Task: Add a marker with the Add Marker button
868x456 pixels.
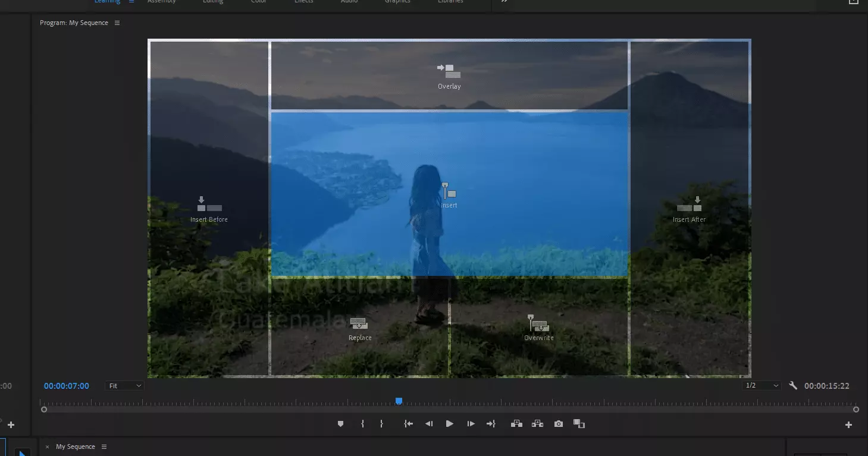Action: click(x=340, y=424)
